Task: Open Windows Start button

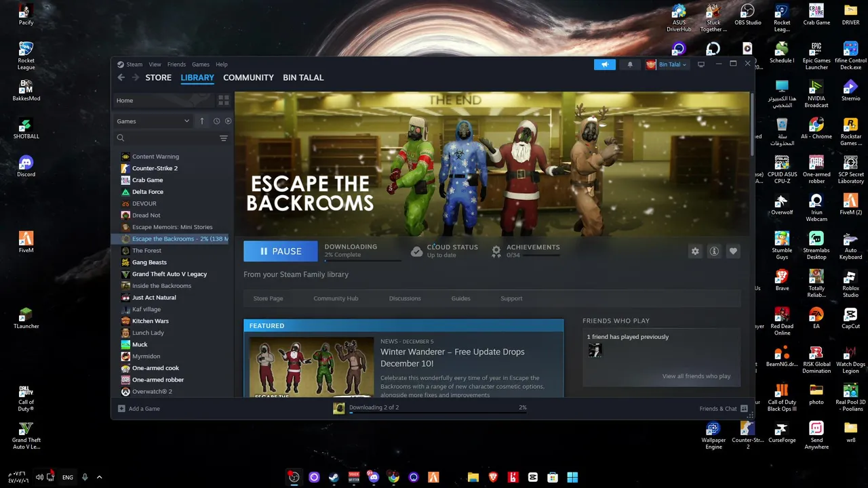Action: point(572,477)
